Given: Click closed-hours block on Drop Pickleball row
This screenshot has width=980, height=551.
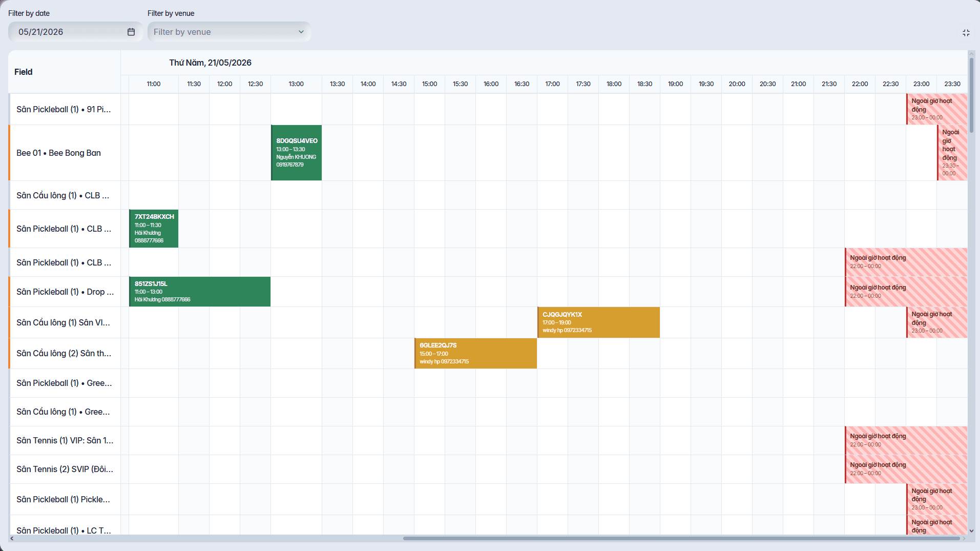Looking at the screenshot, I should 906,292.
